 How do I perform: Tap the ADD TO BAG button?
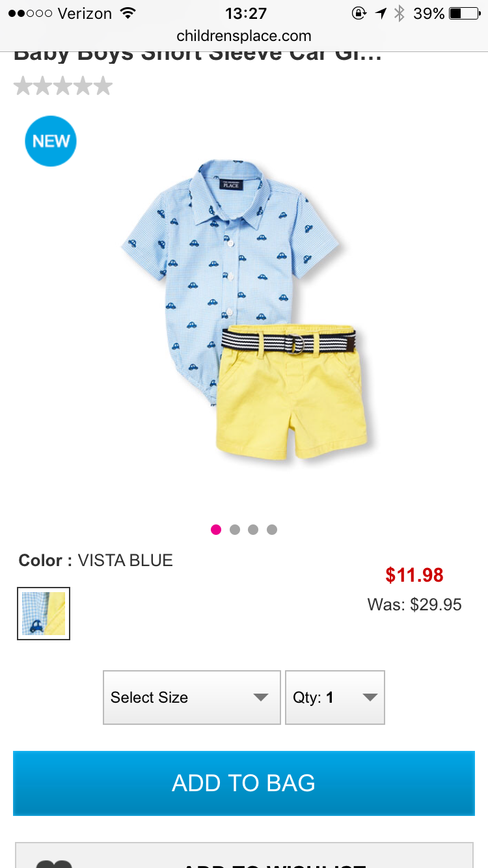244,783
